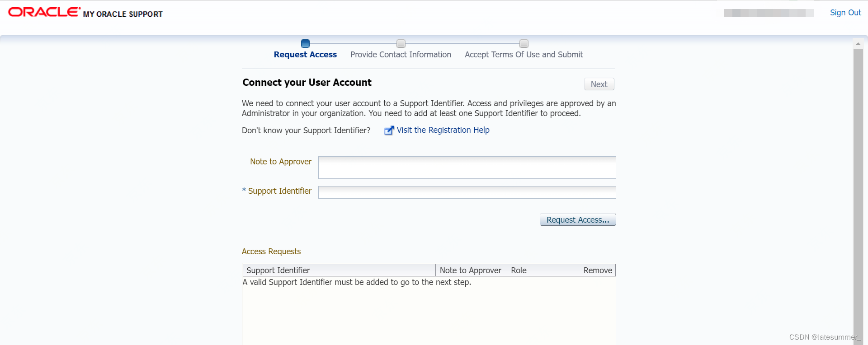
Task: Click the Support Identifier field label
Action: [x=280, y=191]
